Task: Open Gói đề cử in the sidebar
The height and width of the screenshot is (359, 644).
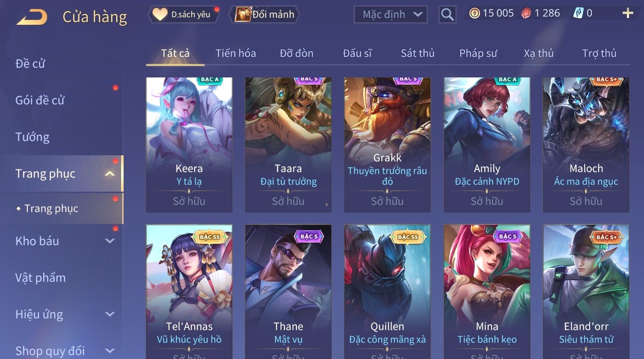Action: 40,100
